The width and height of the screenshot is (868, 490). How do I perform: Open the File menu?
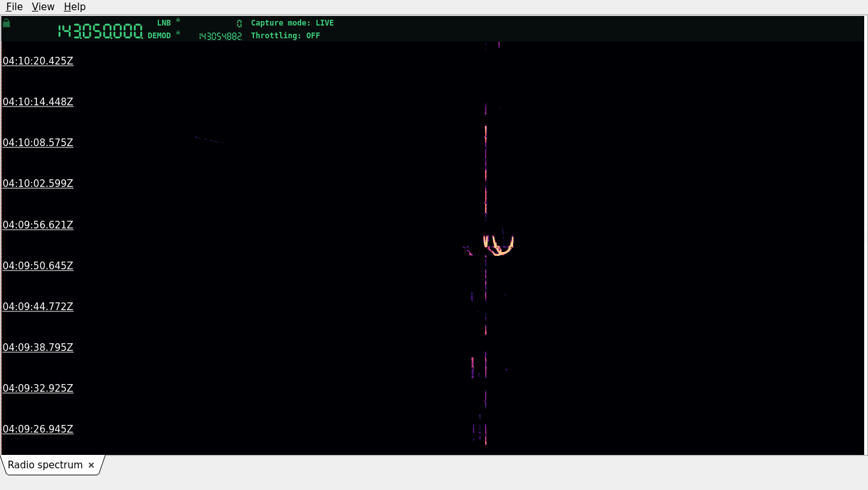pos(14,6)
